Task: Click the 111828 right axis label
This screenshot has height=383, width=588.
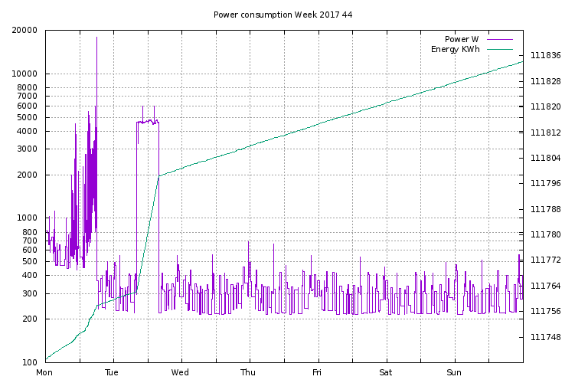Action: pyautogui.click(x=546, y=81)
